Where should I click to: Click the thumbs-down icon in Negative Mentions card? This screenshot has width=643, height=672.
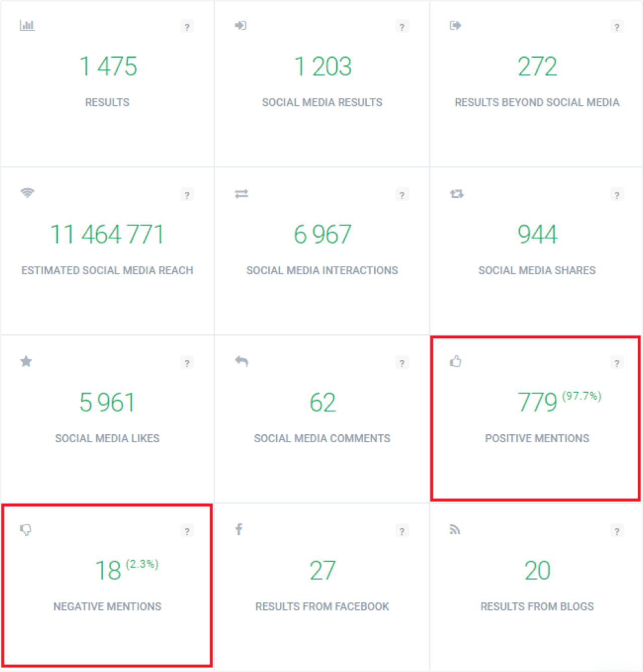coord(26,529)
